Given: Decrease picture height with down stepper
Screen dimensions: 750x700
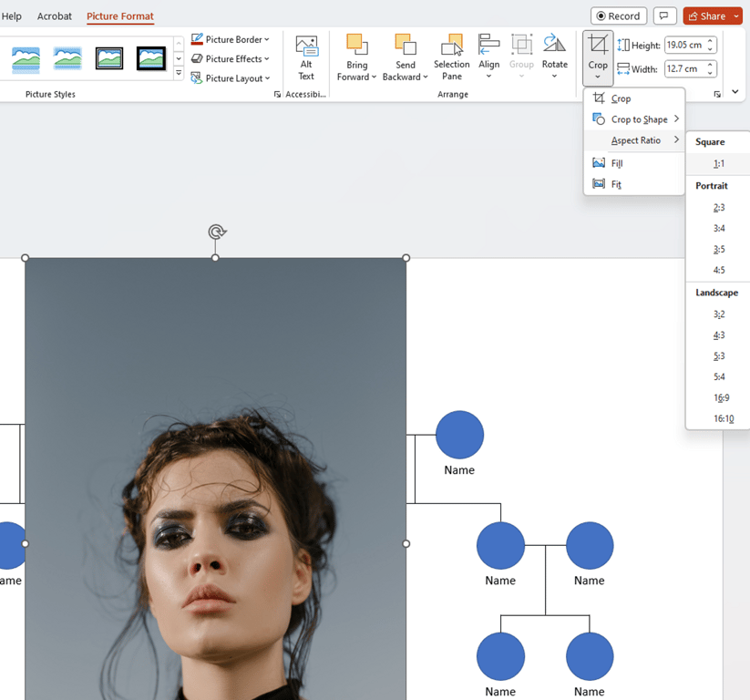Looking at the screenshot, I should tap(710, 49).
